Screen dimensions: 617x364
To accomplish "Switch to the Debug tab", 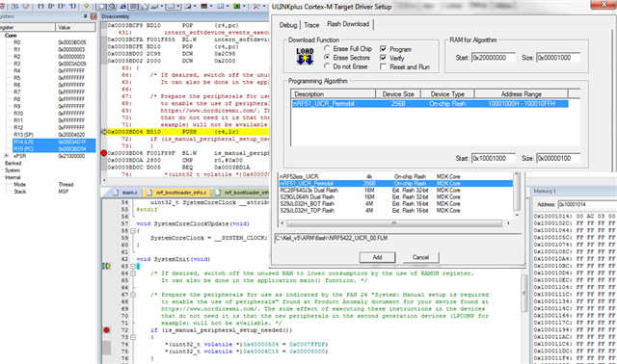I will 288,25.
